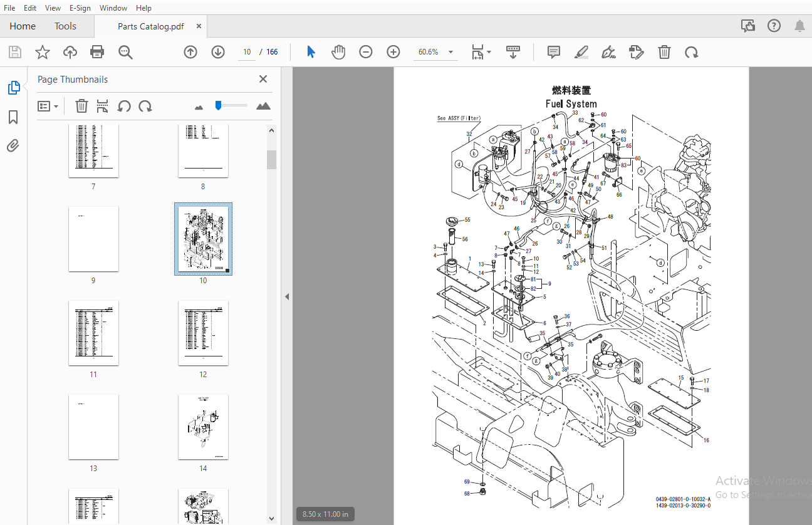
Task: Rotate thumbnail counterclockwise
Action: click(x=124, y=107)
